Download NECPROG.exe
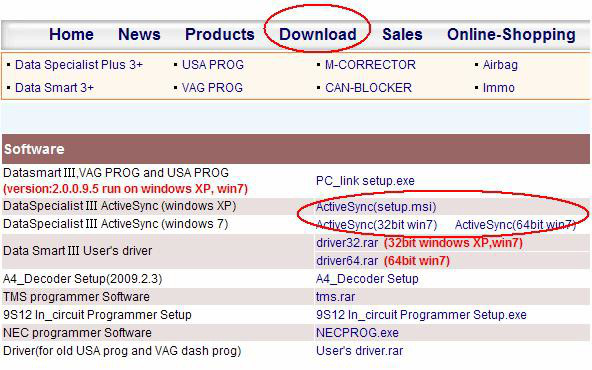Screen dimensions: 592x370 [x=357, y=333]
